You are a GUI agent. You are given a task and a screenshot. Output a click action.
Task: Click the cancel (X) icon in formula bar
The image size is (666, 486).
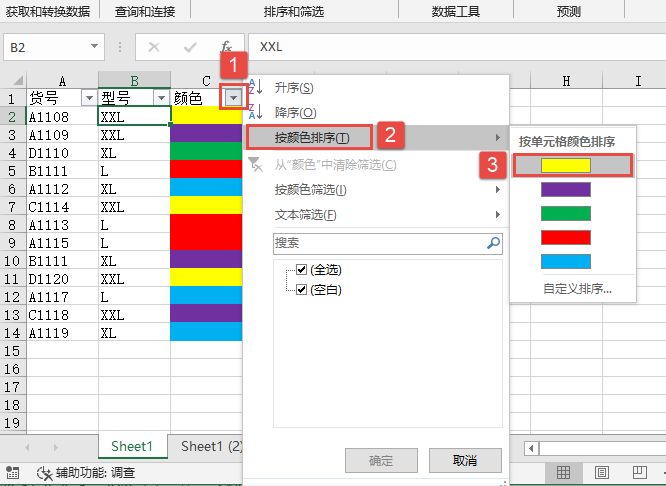point(154,47)
